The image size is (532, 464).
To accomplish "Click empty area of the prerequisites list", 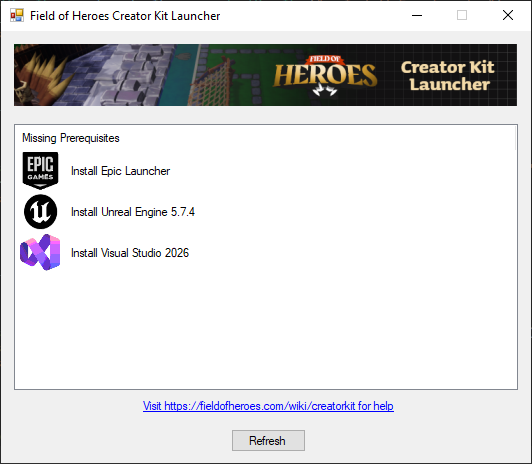I will 266,329.
